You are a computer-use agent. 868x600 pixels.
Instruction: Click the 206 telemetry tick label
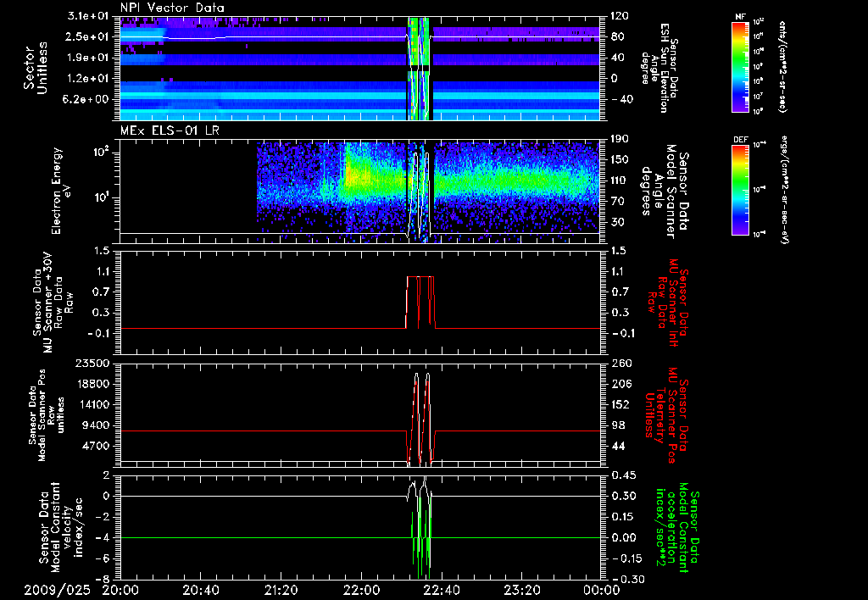pyautogui.click(x=620, y=384)
